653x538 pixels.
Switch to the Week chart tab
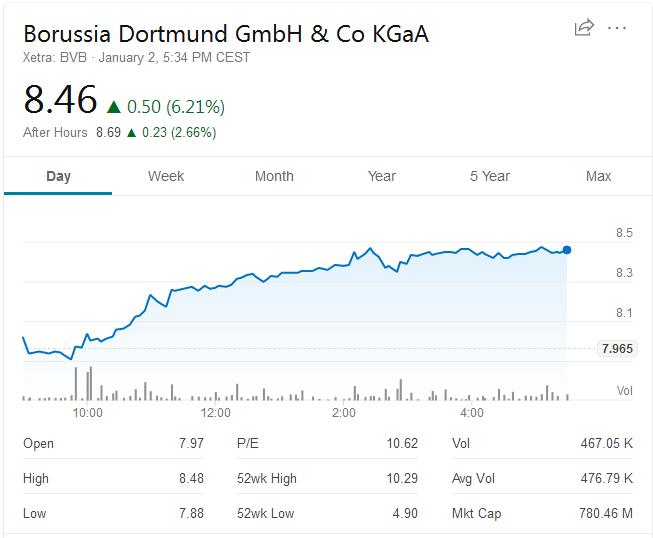point(166,176)
